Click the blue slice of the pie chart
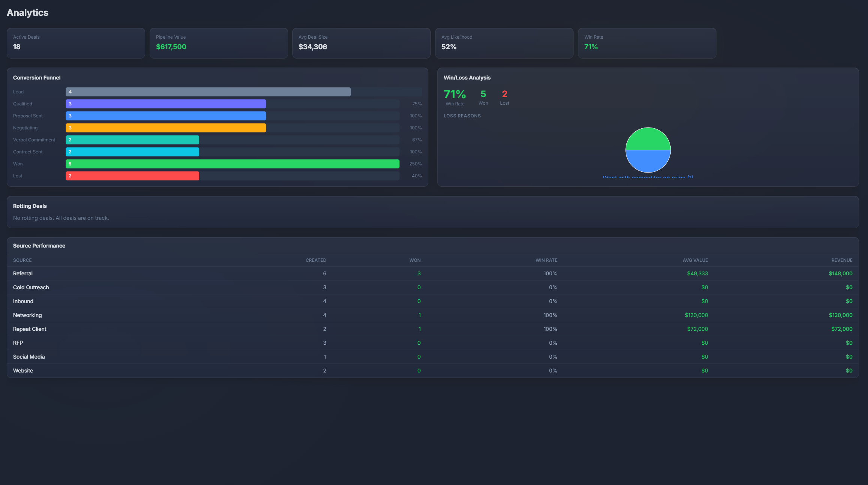 (x=648, y=161)
